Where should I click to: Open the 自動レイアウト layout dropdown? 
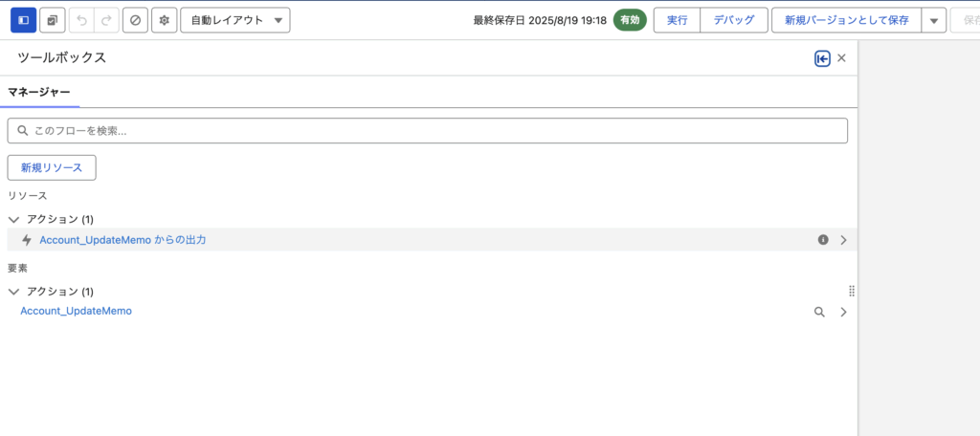pyautogui.click(x=234, y=20)
